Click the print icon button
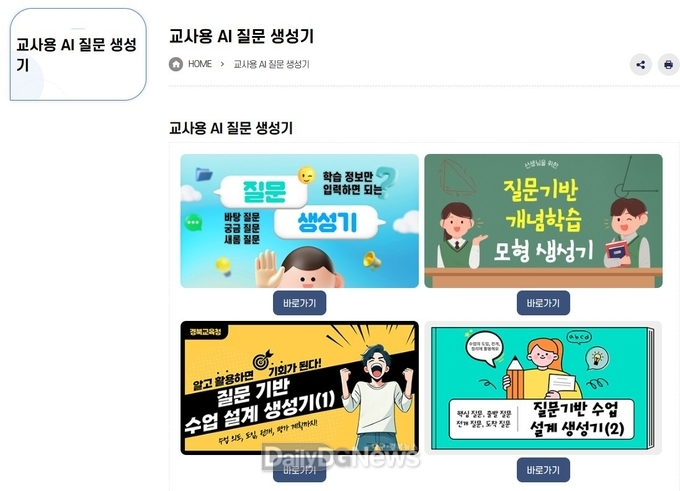The width and height of the screenshot is (680, 491). coord(668,65)
